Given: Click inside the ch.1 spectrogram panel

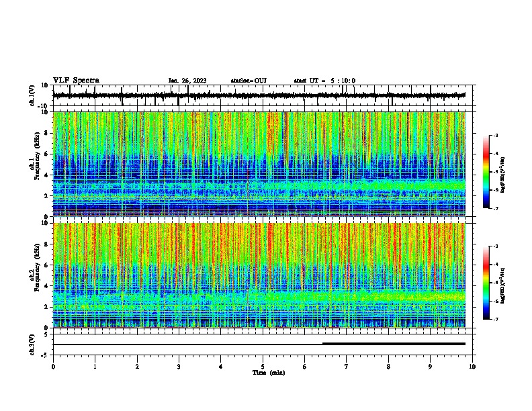Looking at the screenshot, I should [x=259, y=164].
